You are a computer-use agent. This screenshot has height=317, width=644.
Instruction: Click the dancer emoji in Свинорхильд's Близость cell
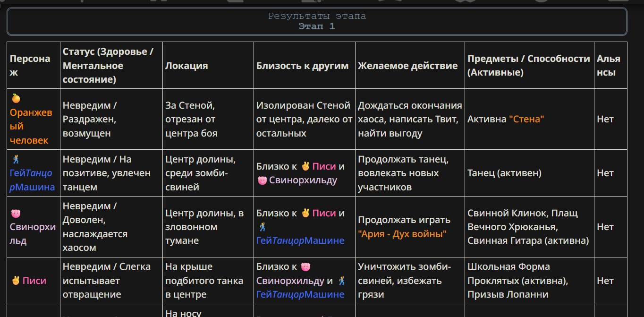[262, 227]
